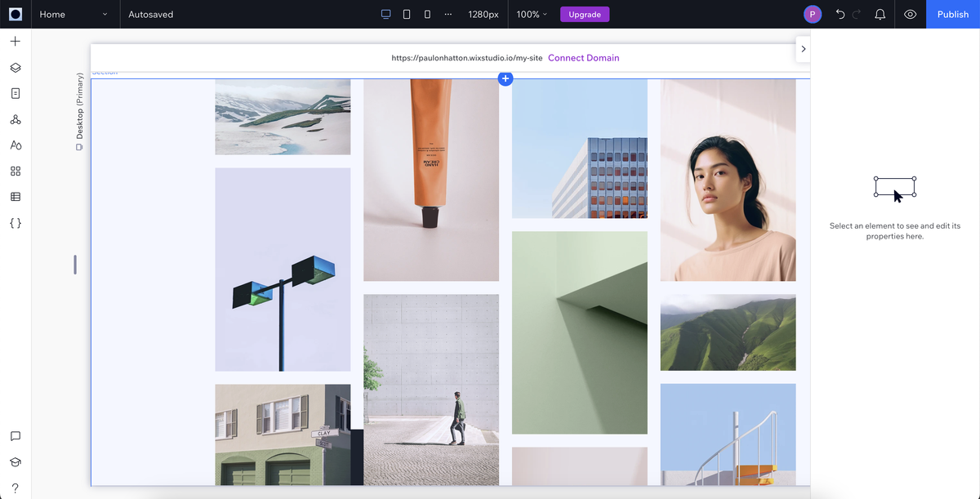Open the zoom level dropdown
This screenshot has width=980, height=499.
pos(530,14)
